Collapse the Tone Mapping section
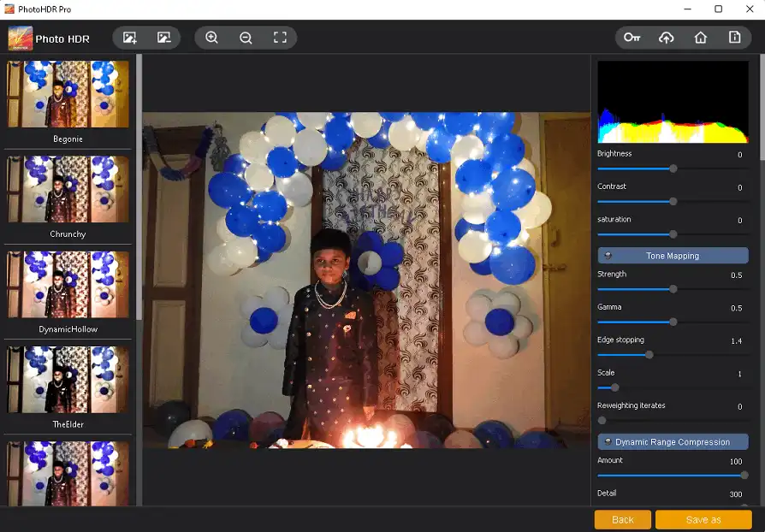This screenshot has height=532, width=765. tap(673, 256)
